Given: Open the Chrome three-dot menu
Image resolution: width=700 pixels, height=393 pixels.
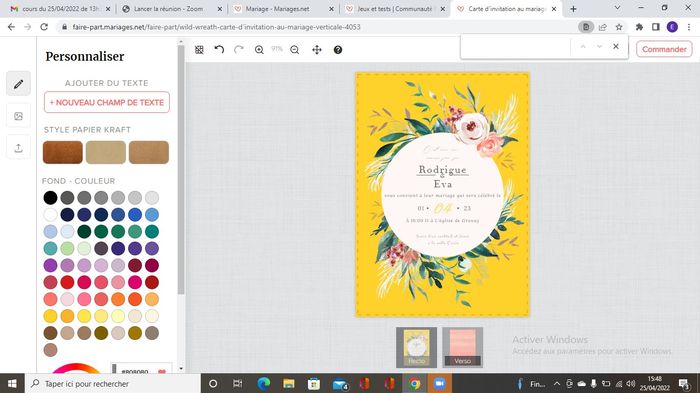Looking at the screenshot, I should coord(689,27).
